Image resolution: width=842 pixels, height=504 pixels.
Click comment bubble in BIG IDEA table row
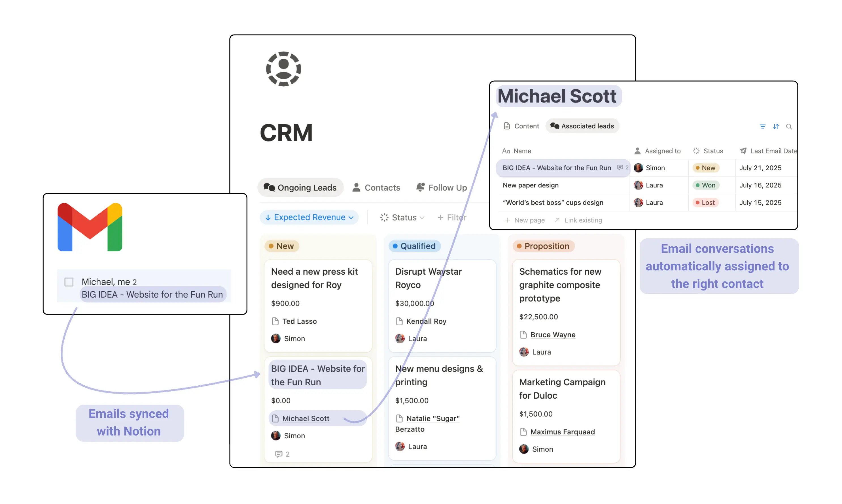pyautogui.click(x=620, y=167)
